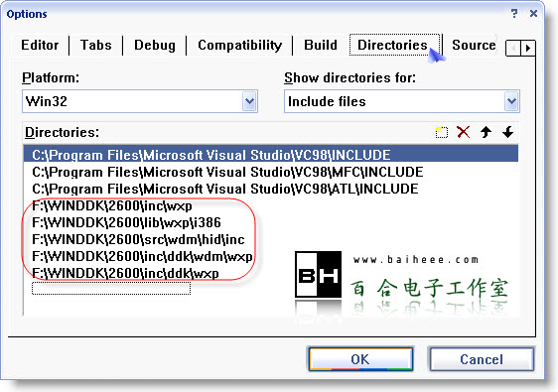Select F:\WINDDK\2600\lib\wxp\i386 entry
The width and height of the screenshot is (558, 392).
126,222
